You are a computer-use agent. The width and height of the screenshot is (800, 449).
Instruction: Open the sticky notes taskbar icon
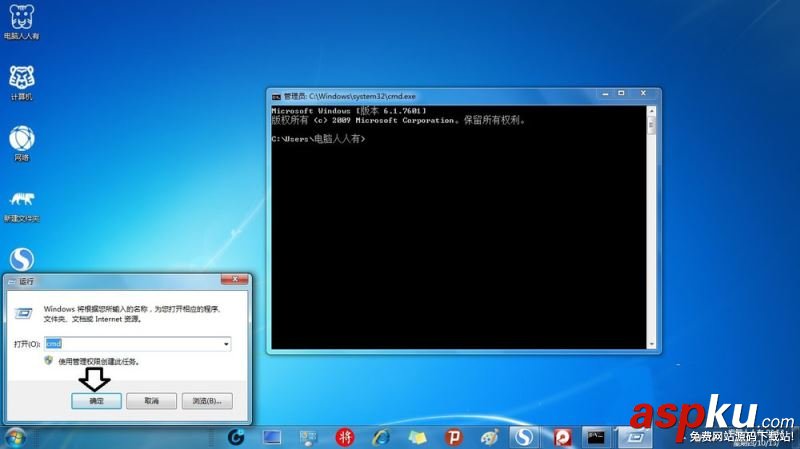coord(417,438)
